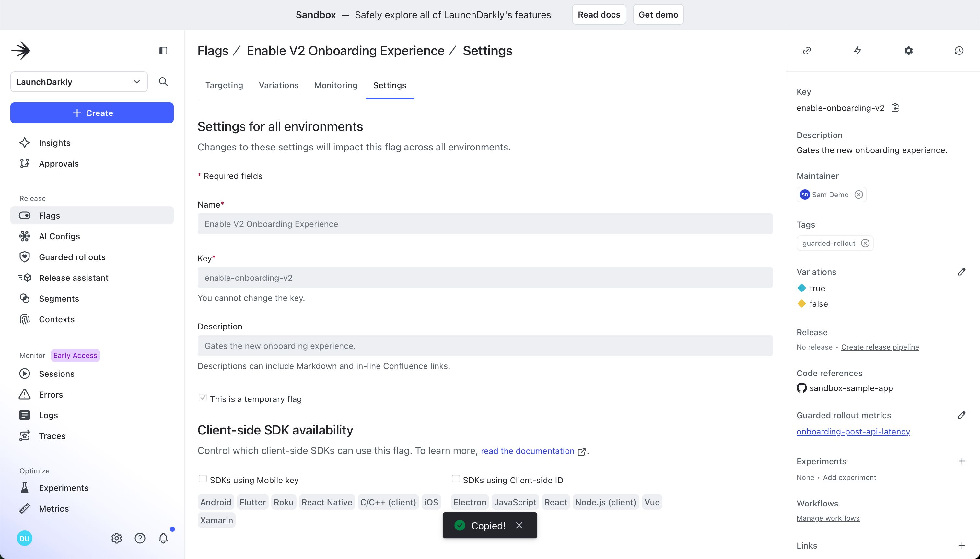Click the Get demo button
980x559 pixels.
point(658,15)
